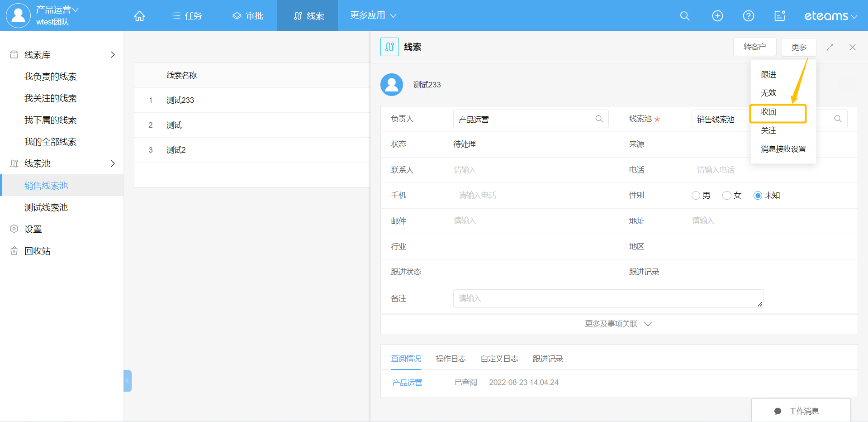The width and height of the screenshot is (868, 422).
Task: Select the 女 gender radio button
Action: coord(727,195)
